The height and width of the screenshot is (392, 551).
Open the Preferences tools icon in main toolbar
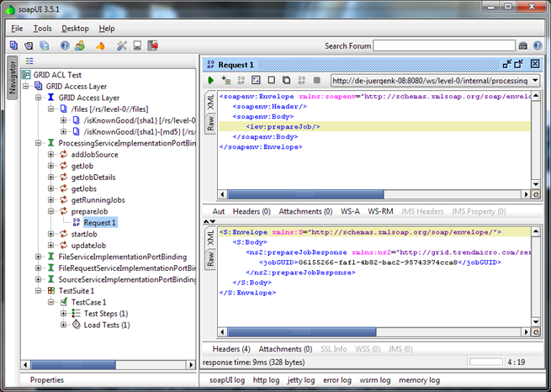pyautogui.click(x=122, y=45)
